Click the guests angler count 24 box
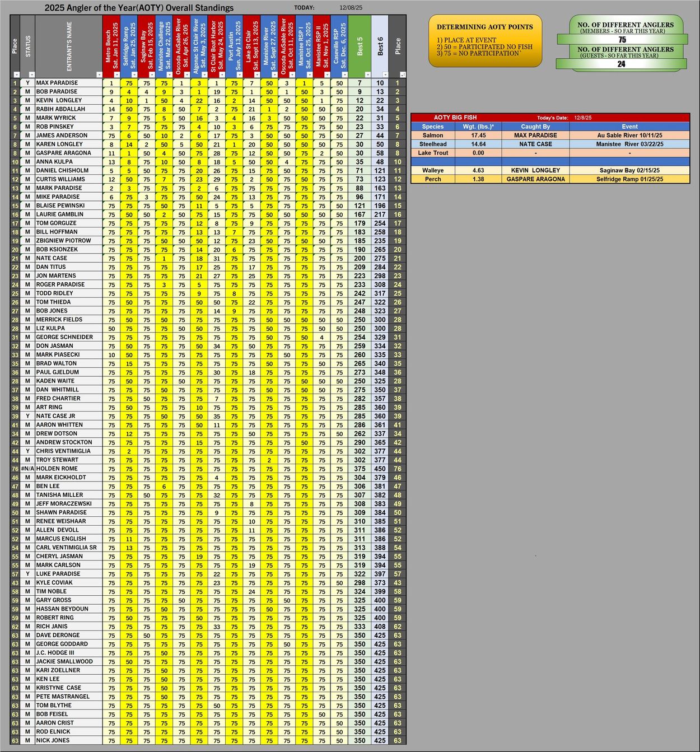700x752 pixels. coord(621,64)
